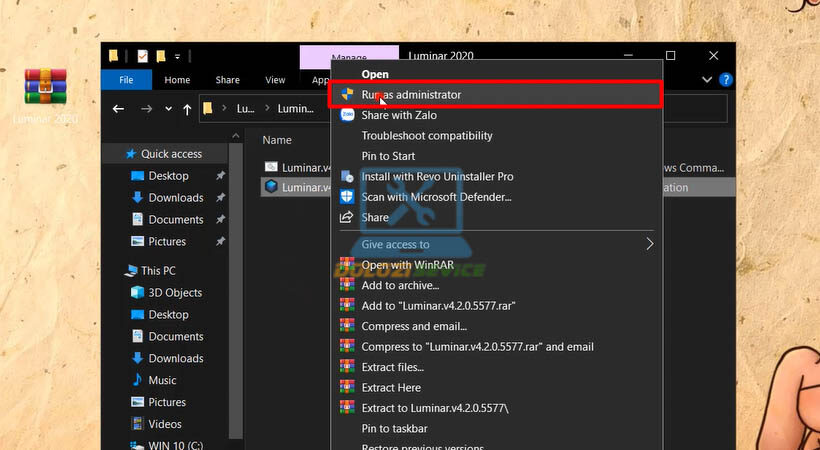
Task: Open the quick access toolbar dropdown
Action: coord(178,56)
